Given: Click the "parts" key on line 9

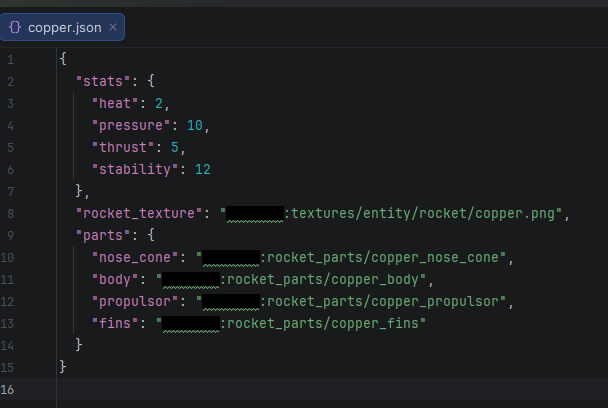Looking at the screenshot, I should coord(103,235).
